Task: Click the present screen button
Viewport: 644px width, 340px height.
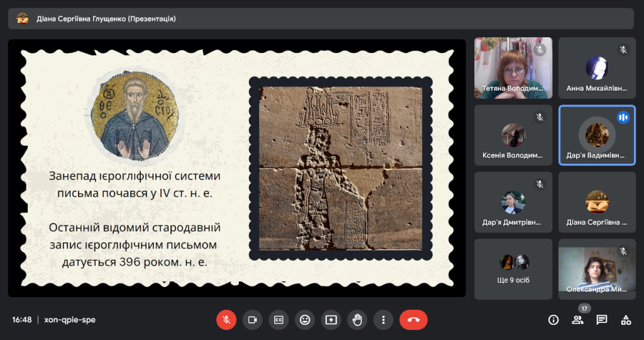Action: [x=331, y=320]
